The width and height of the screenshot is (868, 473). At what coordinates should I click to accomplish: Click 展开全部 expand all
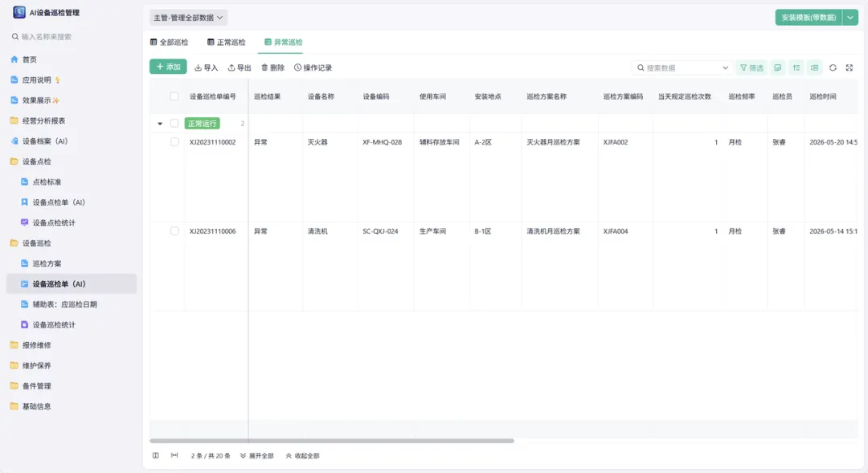click(x=257, y=456)
